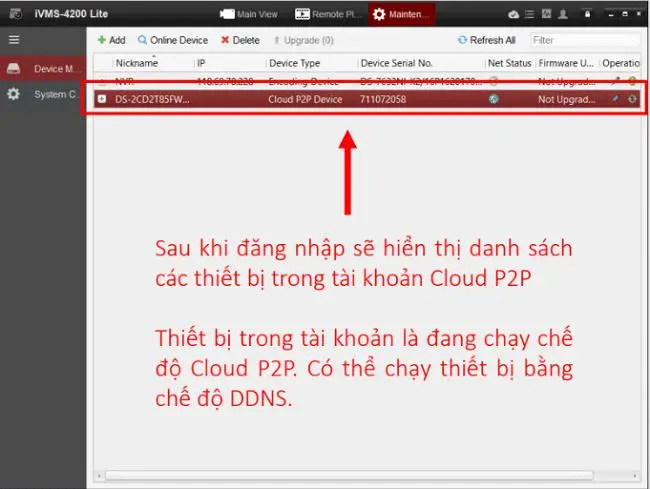The image size is (650, 489).
Task: Click the green plus Add icon
Action: (102, 40)
